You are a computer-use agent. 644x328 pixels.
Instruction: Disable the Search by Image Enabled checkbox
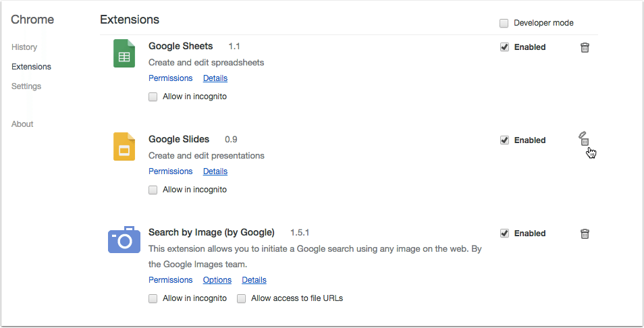point(504,233)
